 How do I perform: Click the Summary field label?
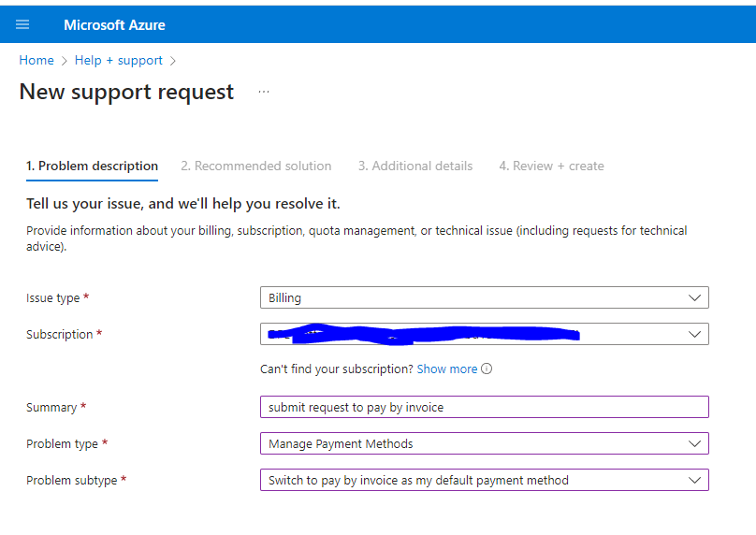[x=51, y=407]
